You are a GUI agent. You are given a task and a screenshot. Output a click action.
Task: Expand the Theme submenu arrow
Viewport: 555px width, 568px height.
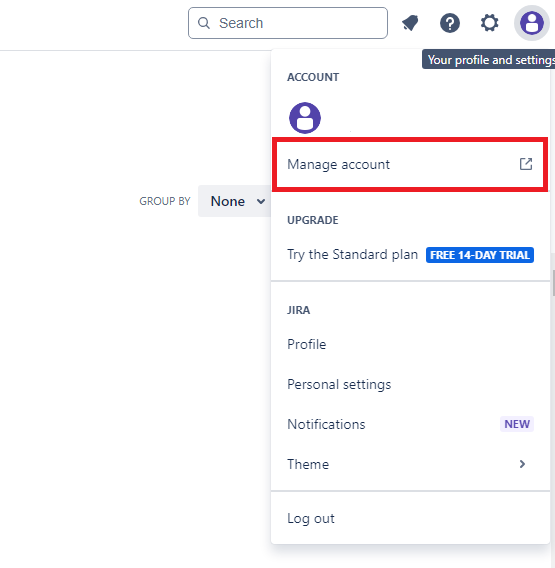click(x=522, y=464)
